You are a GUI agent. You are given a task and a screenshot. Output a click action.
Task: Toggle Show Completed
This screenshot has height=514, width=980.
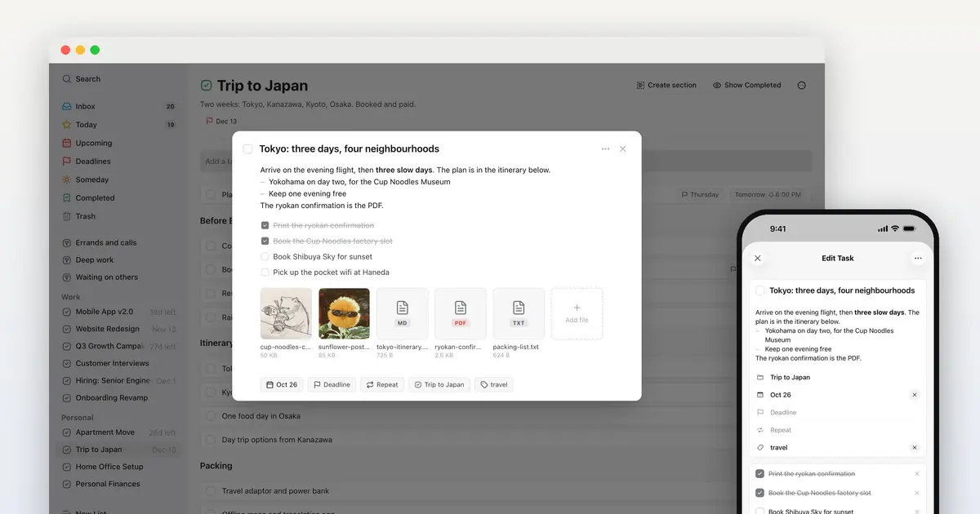click(x=746, y=85)
